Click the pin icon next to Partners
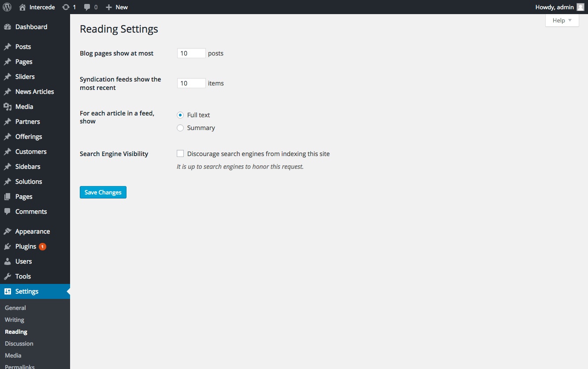The width and height of the screenshot is (588, 369). point(7,122)
